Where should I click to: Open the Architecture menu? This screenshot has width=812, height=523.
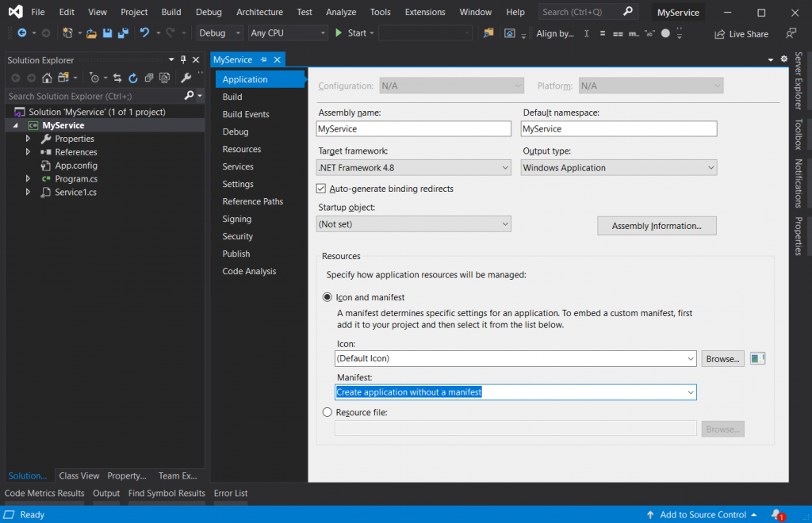(259, 12)
